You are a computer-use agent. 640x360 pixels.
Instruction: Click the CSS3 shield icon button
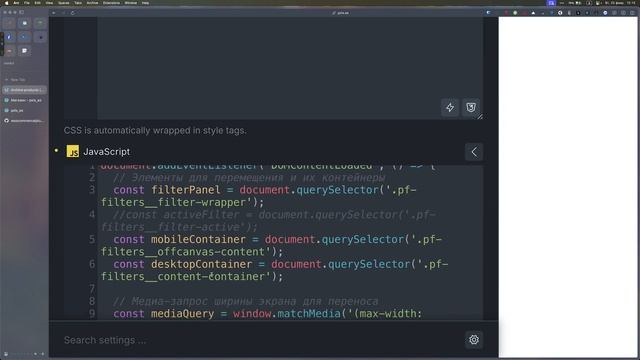pos(471,108)
